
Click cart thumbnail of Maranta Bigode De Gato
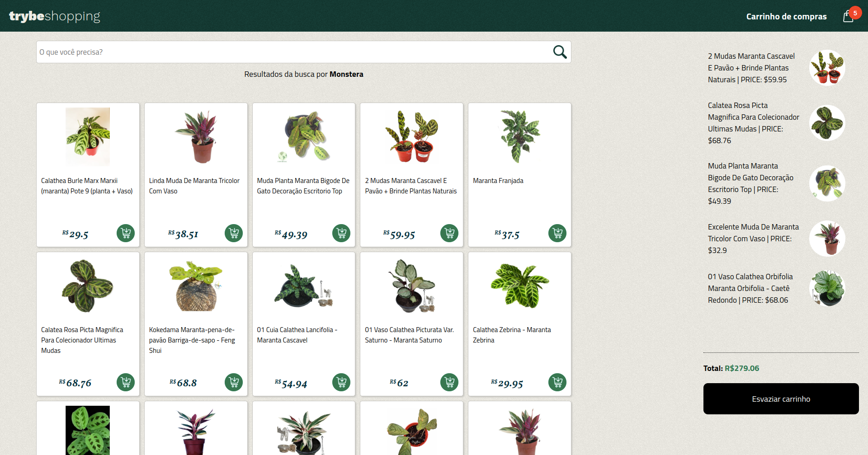(827, 183)
